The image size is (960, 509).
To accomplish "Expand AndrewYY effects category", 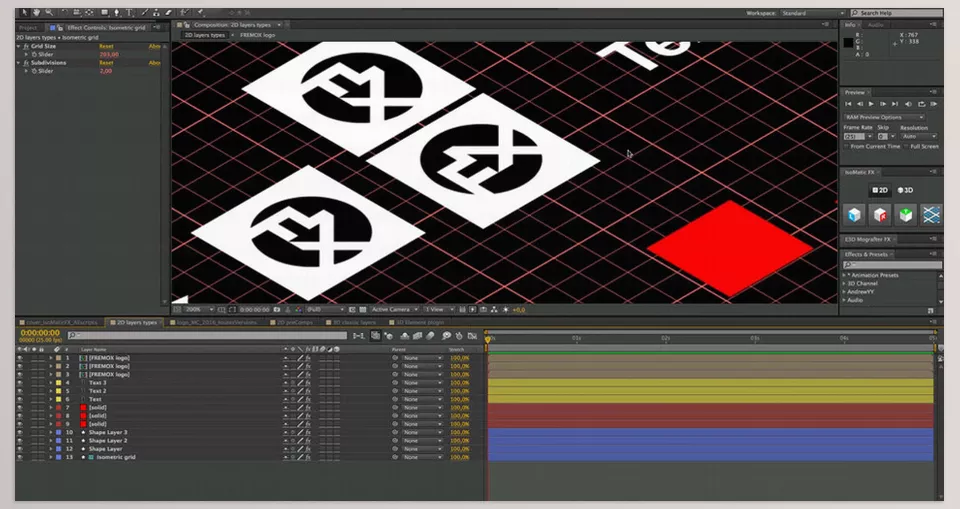I will pos(844,292).
